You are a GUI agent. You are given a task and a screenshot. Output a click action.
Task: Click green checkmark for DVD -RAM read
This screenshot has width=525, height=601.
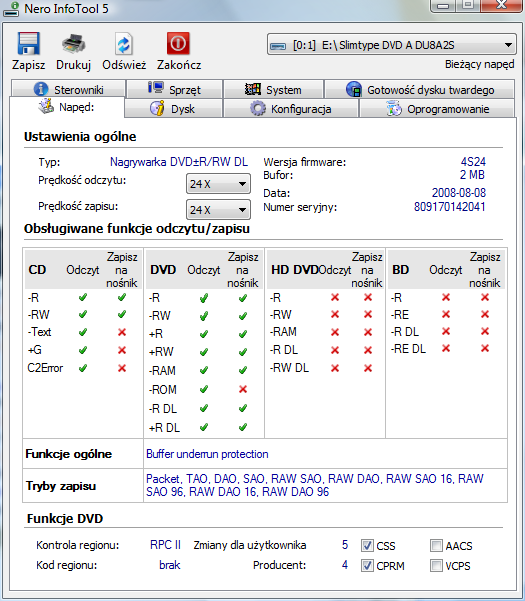204,370
